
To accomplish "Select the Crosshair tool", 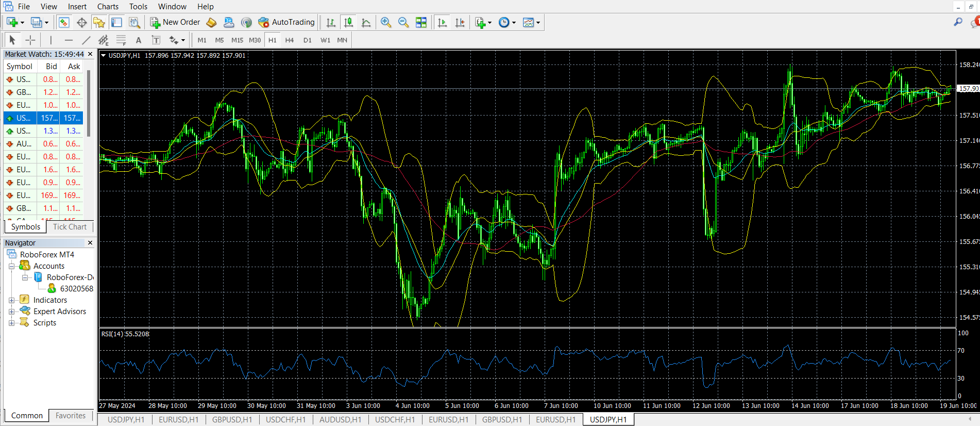I will coord(30,40).
